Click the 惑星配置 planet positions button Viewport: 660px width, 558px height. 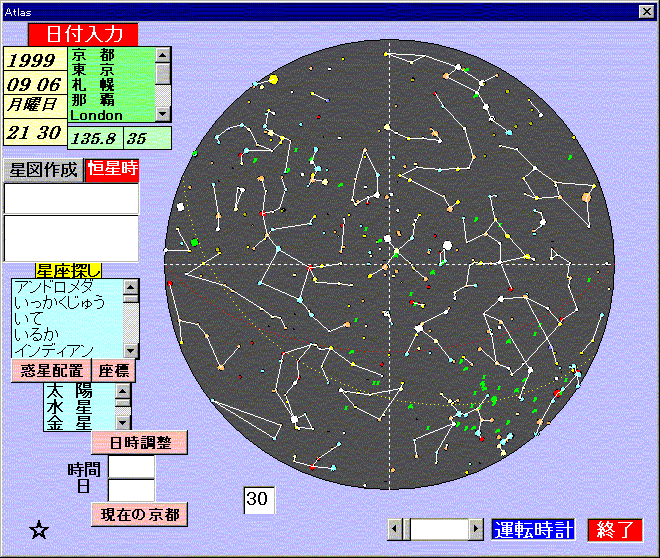pos(51,371)
